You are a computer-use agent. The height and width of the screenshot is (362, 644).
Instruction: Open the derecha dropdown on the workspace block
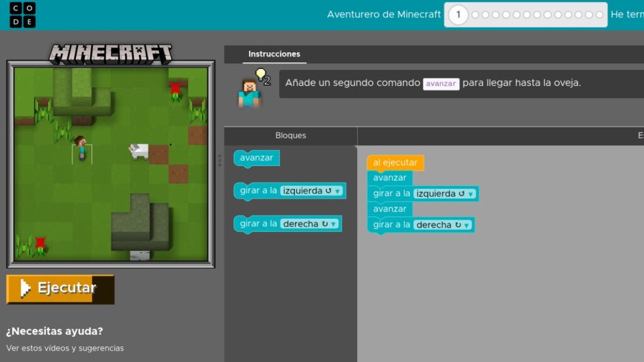point(467,224)
